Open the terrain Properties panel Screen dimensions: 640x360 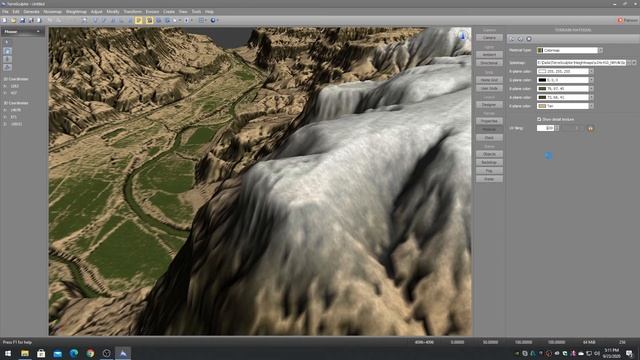click(489, 121)
